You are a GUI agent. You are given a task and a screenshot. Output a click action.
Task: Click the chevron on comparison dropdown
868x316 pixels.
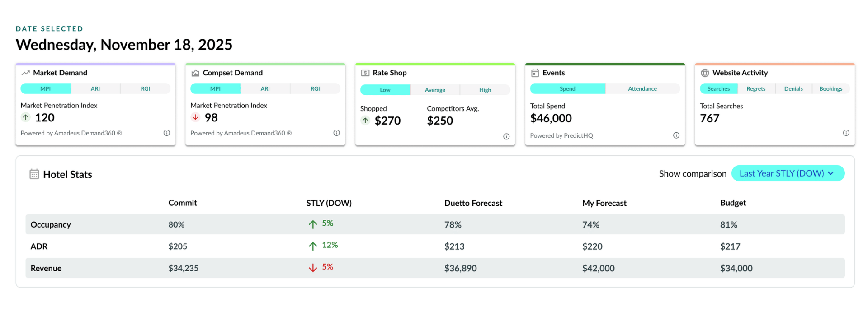tap(830, 173)
